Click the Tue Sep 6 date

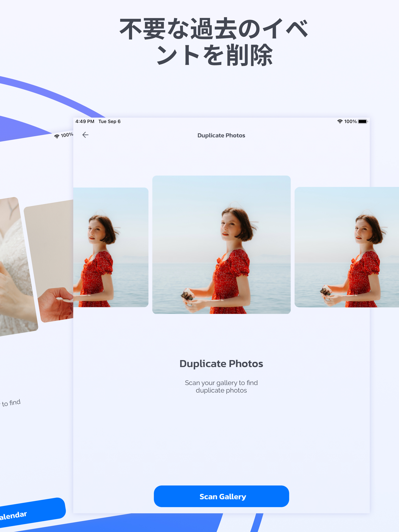109,122
